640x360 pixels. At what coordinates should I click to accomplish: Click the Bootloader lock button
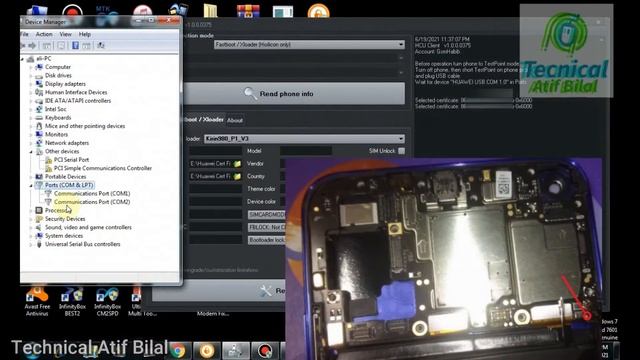point(267,240)
